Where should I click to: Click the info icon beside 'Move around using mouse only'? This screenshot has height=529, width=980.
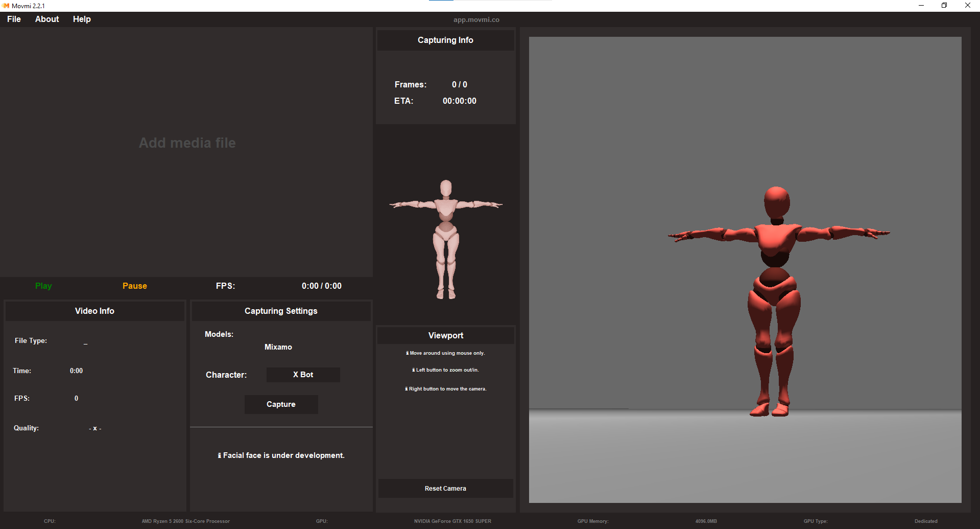coord(407,353)
